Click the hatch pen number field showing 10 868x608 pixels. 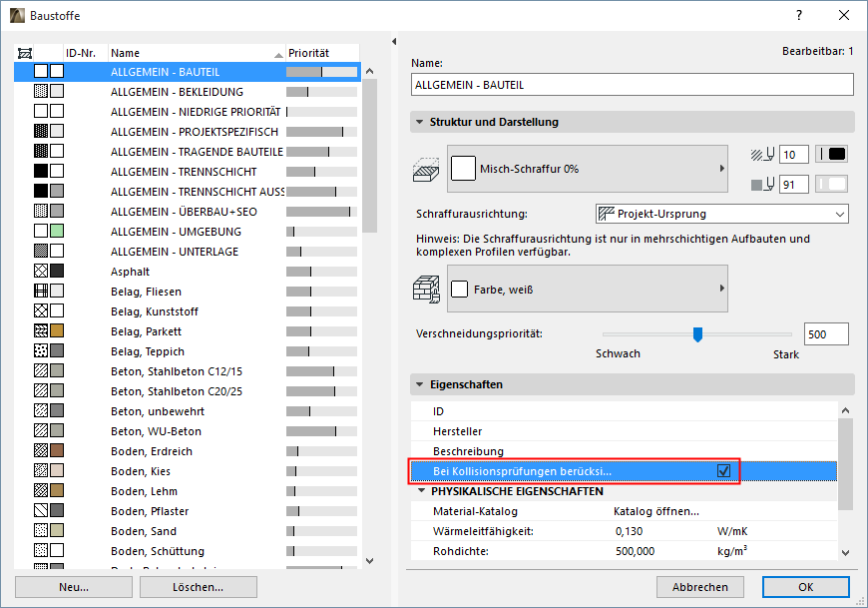point(794,155)
